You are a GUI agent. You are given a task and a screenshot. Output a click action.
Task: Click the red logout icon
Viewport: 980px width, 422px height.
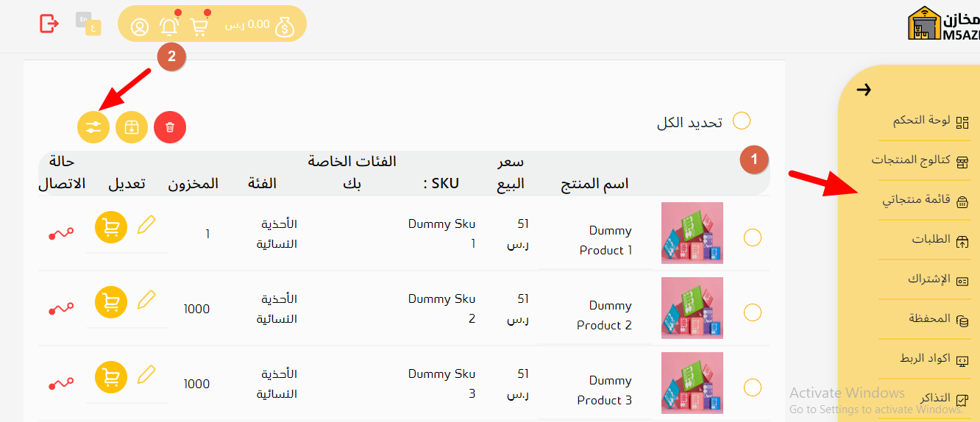pos(49,24)
